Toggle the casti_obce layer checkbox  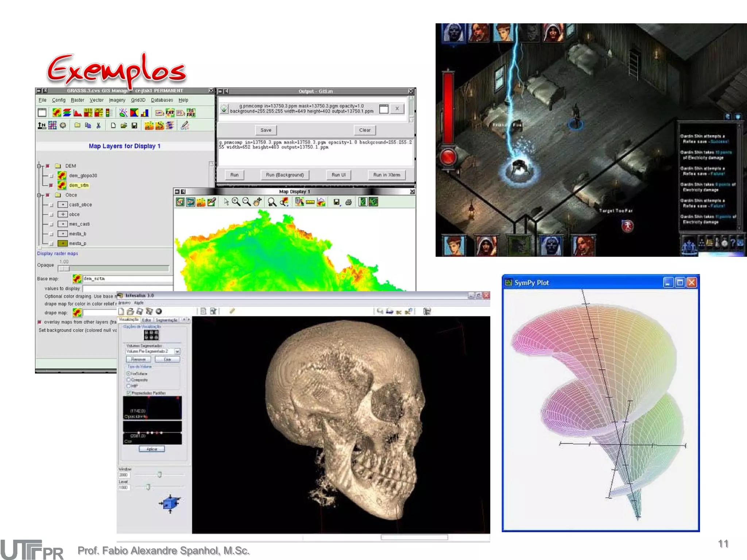pos(51,205)
